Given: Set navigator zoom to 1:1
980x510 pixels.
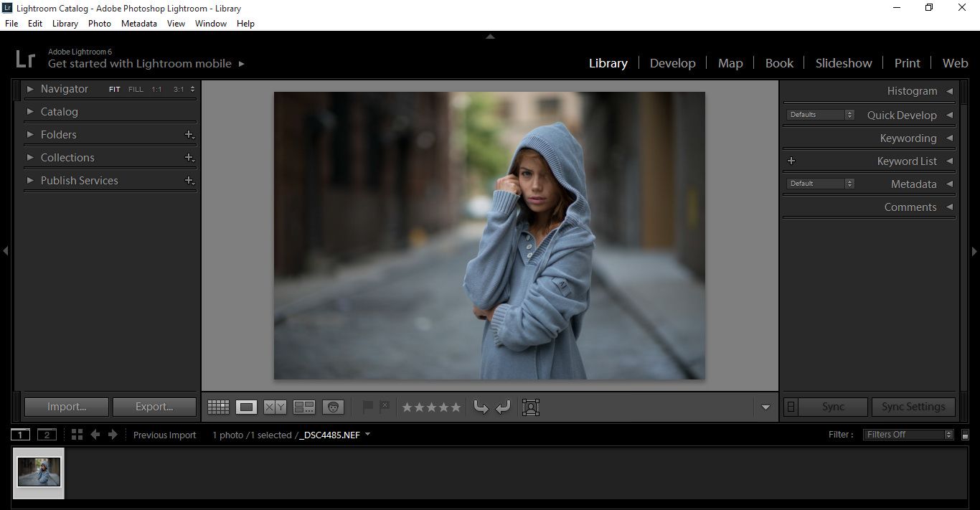Looking at the screenshot, I should point(156,90).
